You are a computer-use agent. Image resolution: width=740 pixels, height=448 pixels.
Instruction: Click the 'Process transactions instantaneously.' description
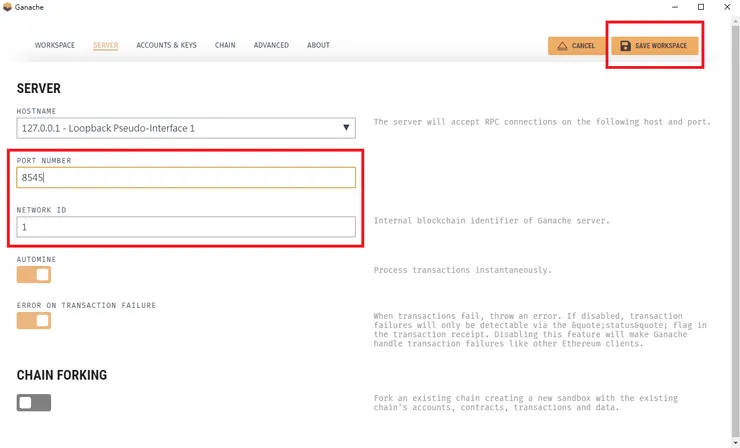462,270
